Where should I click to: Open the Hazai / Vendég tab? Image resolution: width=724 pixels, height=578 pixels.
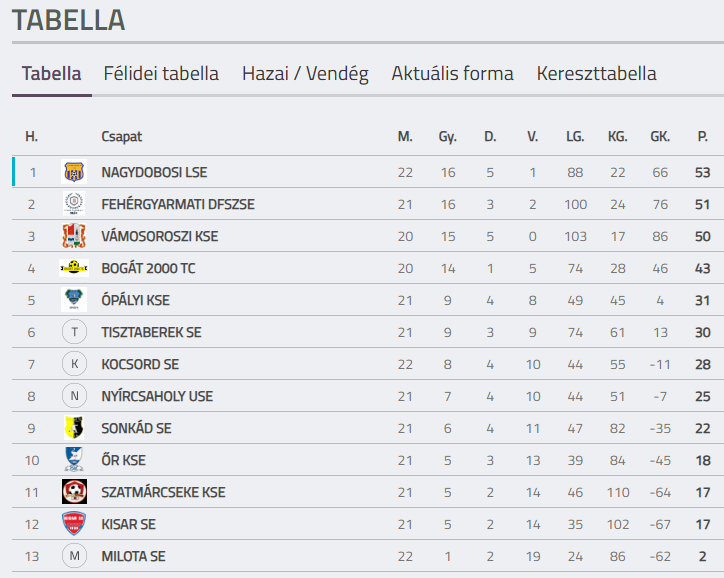coord(305,73)
